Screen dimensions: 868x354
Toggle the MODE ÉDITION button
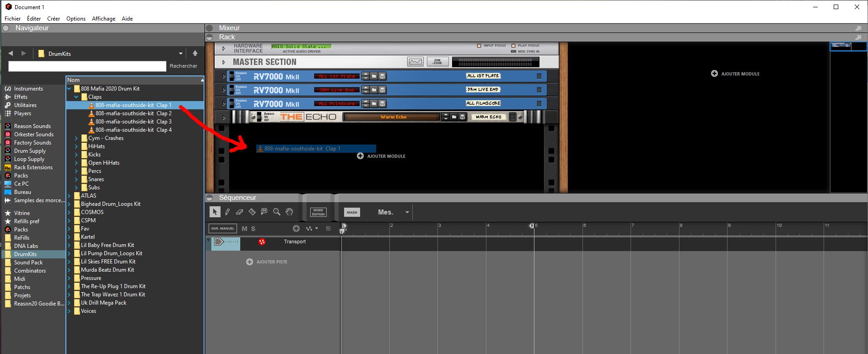318,212
